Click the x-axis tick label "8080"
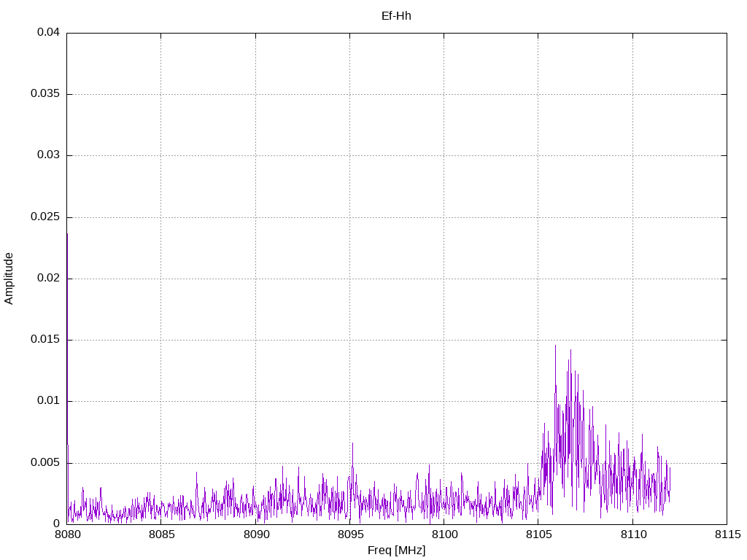 [67, 534]
